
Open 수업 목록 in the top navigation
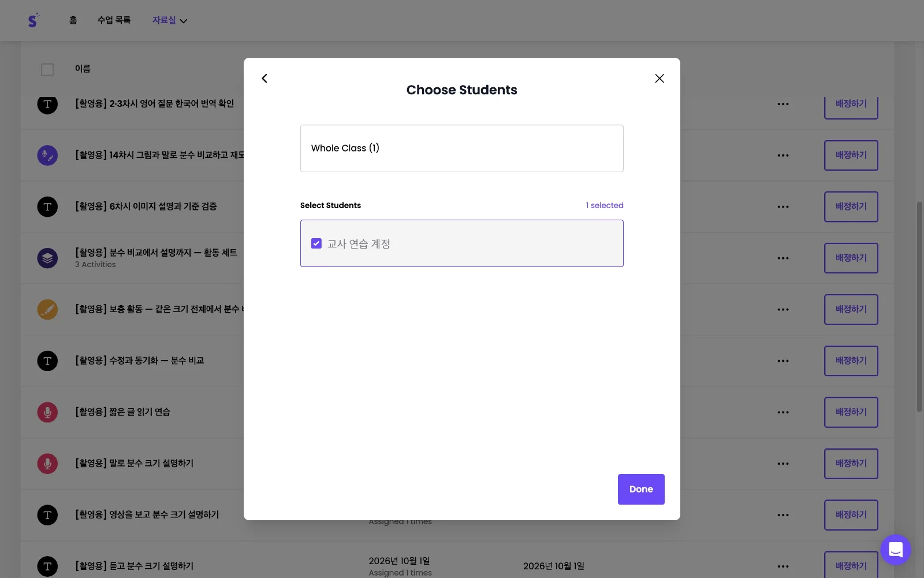point(114,20)
